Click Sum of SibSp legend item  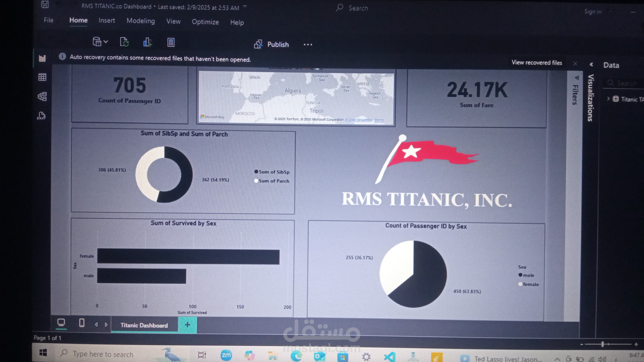[272, 172]
